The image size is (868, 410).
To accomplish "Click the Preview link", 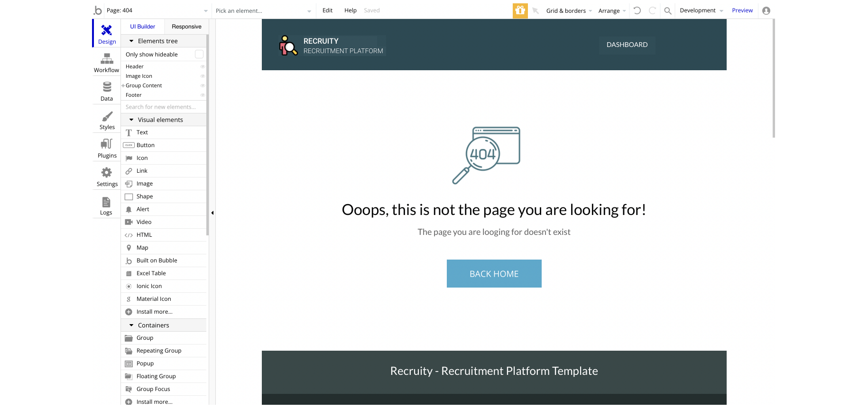I will [x=742, y=10].
